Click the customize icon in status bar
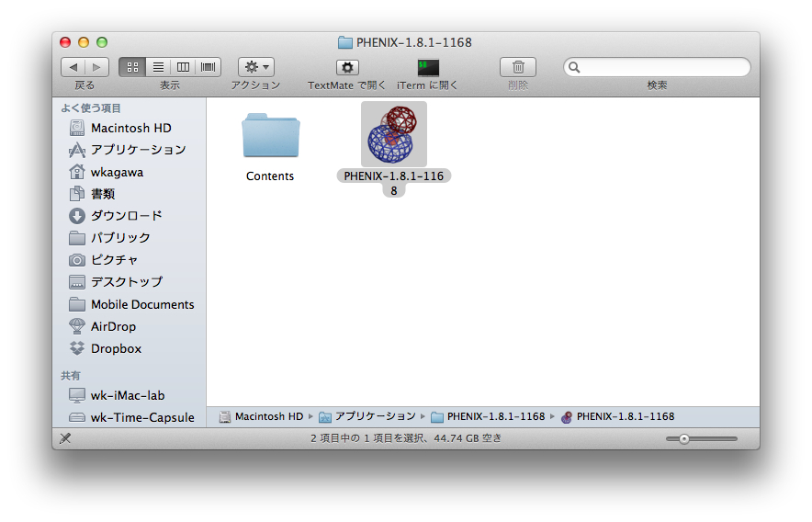 65,438
